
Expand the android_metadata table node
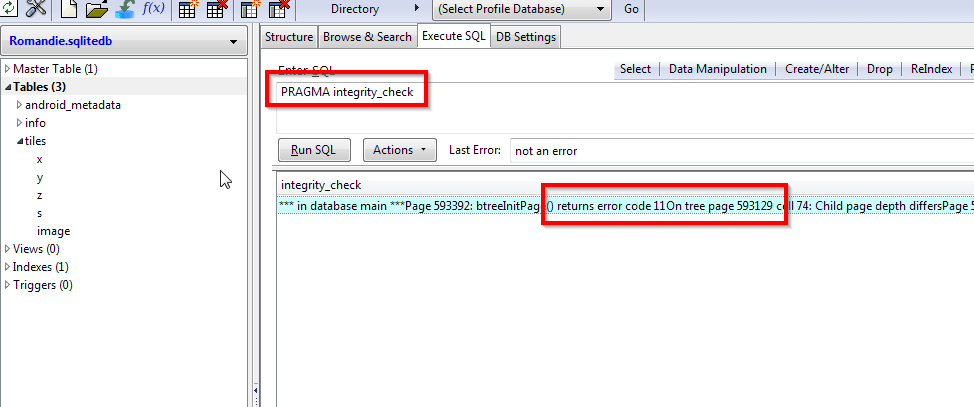pos(18,105)
